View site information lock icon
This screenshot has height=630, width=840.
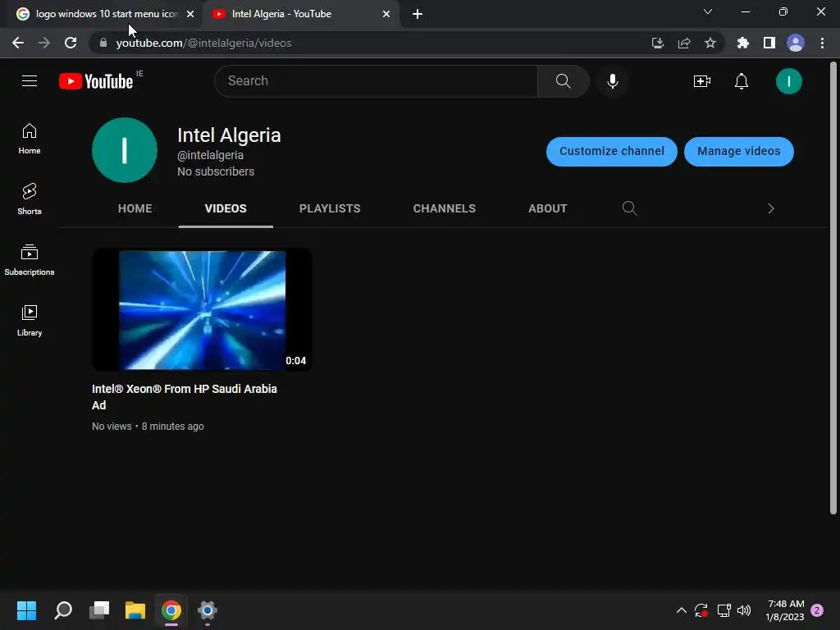coord(103,43)
